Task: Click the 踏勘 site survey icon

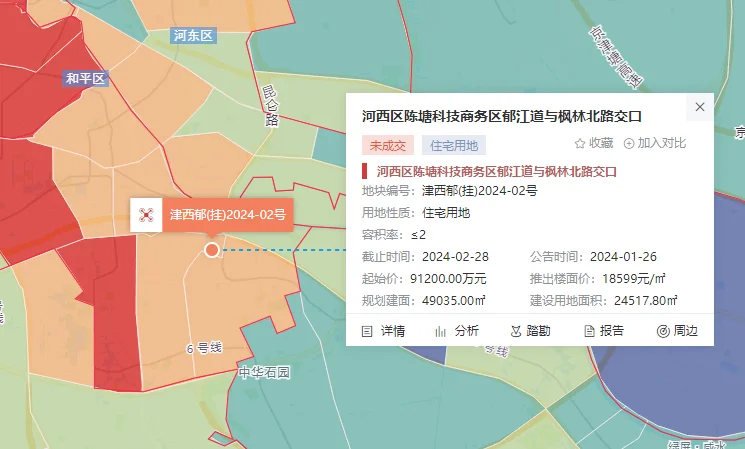Action: (x=517, y=331)
